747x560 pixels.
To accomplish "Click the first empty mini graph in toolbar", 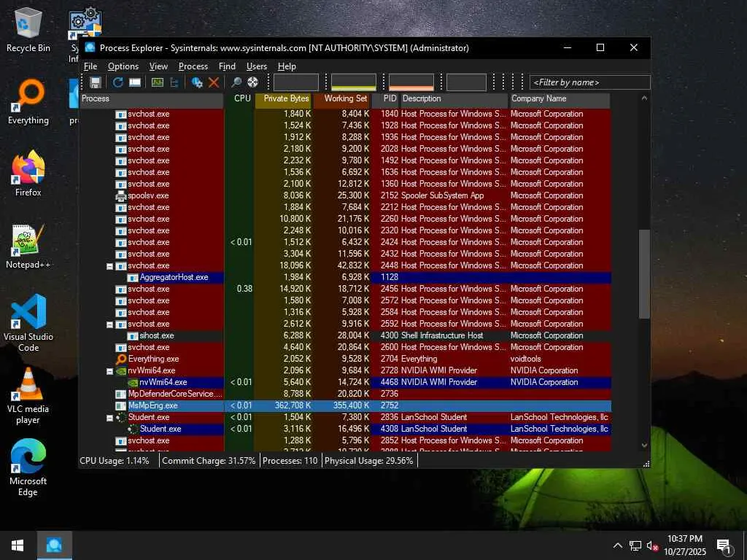I will pyautogui.click(x=296, y=82).
